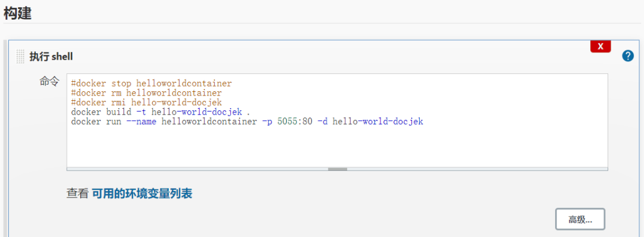Place cursor on the #docker stop helloworldcontainer line
This screenshot has width=644, height=237.
pos(151,84)
